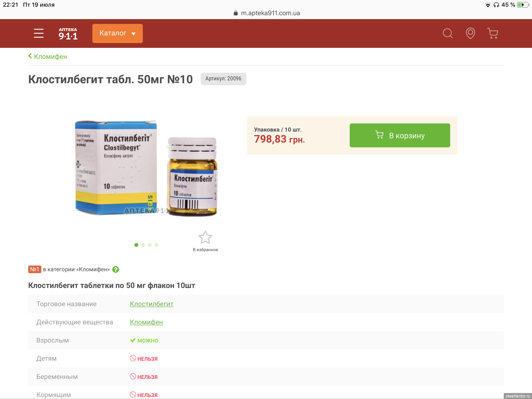The image size is (532, 399).
Task: Add to favorites with star icon
Action: tap(205, 237)
